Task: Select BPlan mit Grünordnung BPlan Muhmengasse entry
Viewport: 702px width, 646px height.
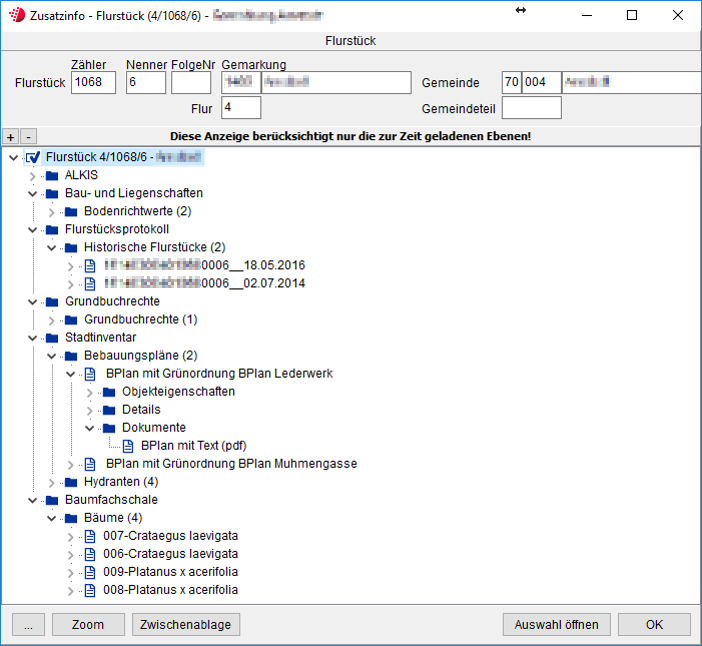Action: click(231, 464)
